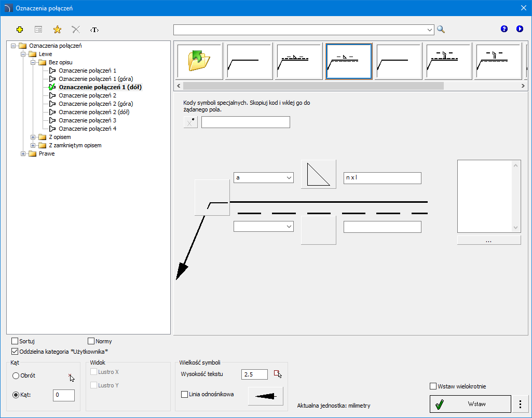The image size is (532, 418).
Task: Enable the Sortuj checkbox
Action: (x=15, y=341)
